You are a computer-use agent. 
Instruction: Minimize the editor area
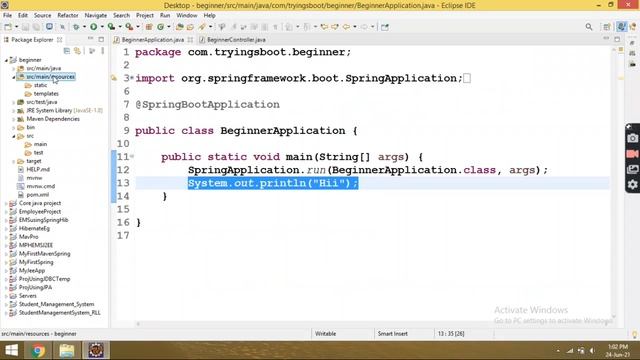606,39
